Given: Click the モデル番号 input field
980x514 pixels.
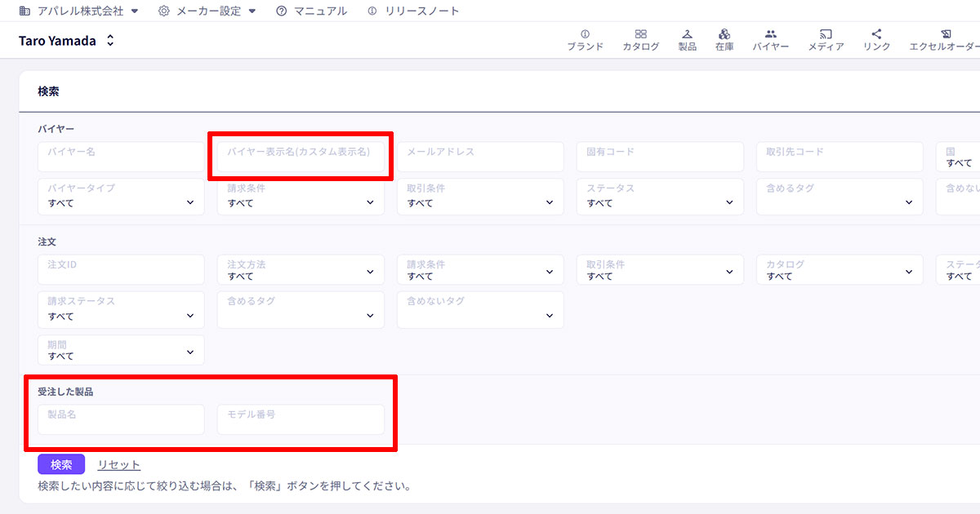Looking at the screenshot, I should (x=301, y=419).
